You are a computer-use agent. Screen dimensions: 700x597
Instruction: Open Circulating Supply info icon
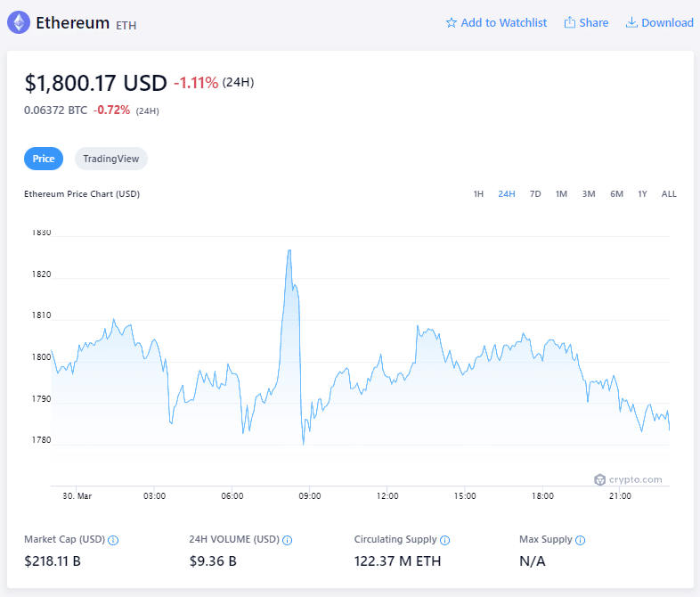pos(445,540)
